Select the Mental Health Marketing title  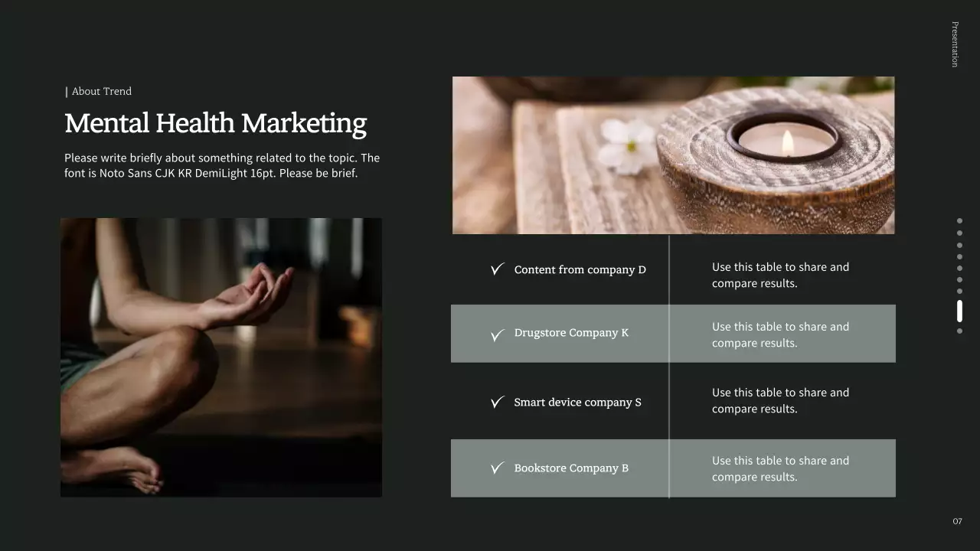215,123
